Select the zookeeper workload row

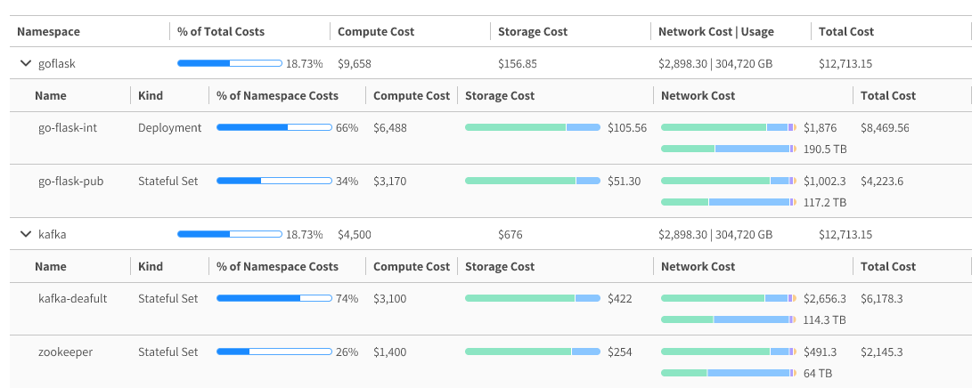coord(66,352)
